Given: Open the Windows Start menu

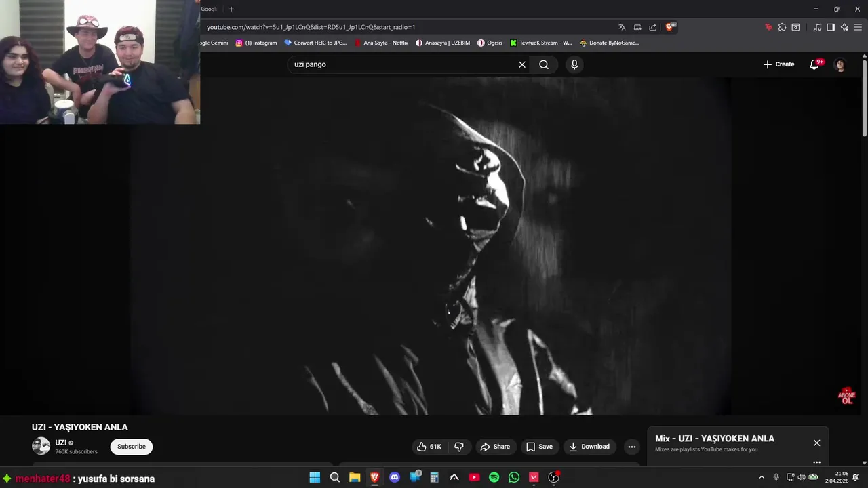Looking at the screenshot, I should (315, 477).
